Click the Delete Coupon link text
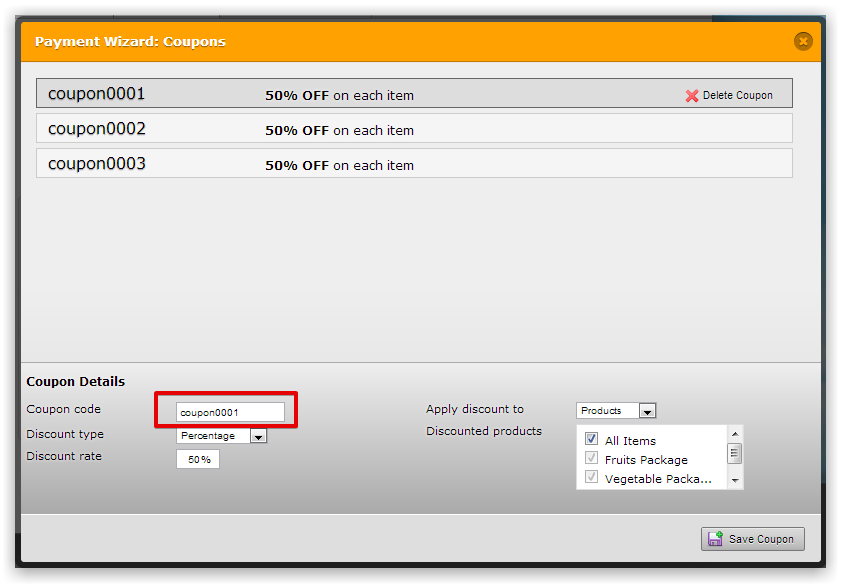The image size is (841, 588). [x=737, y=96]
